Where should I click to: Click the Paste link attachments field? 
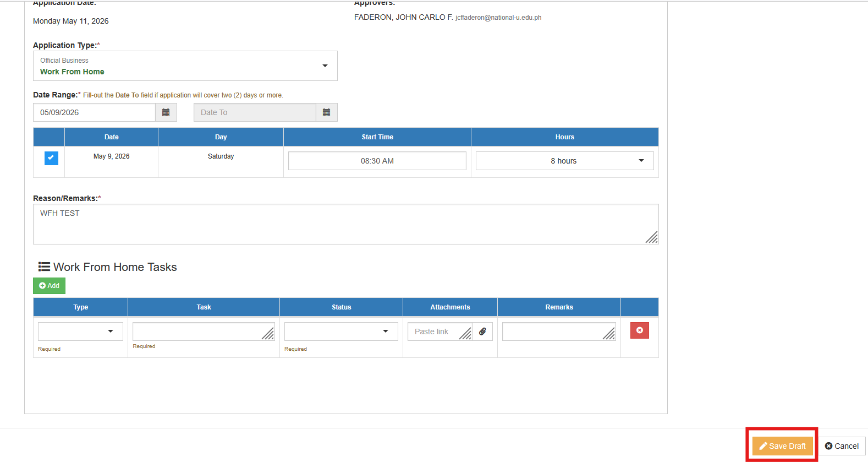point(440,331)
